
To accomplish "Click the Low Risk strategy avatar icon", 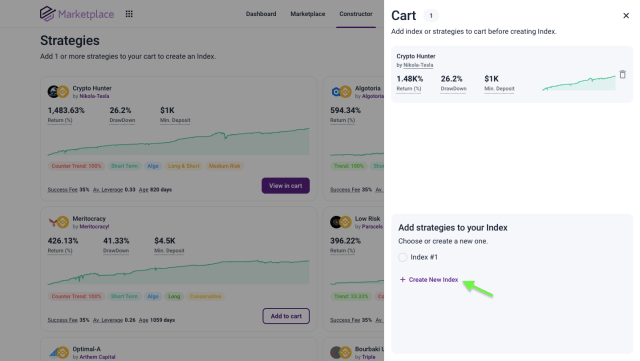I will (x=340, y=222).
